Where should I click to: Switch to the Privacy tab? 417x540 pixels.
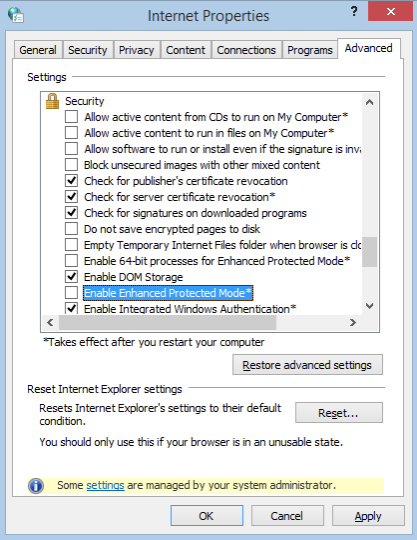pos(136,50)
